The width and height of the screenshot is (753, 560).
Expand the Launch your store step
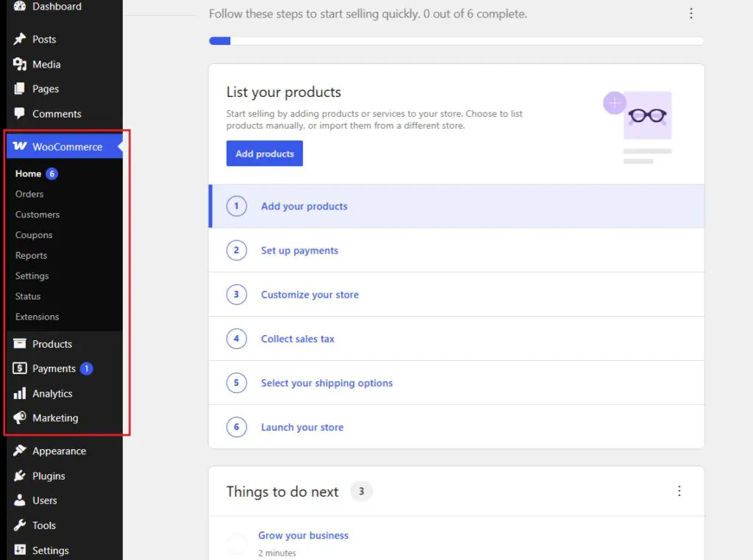(x=456, y=426)
